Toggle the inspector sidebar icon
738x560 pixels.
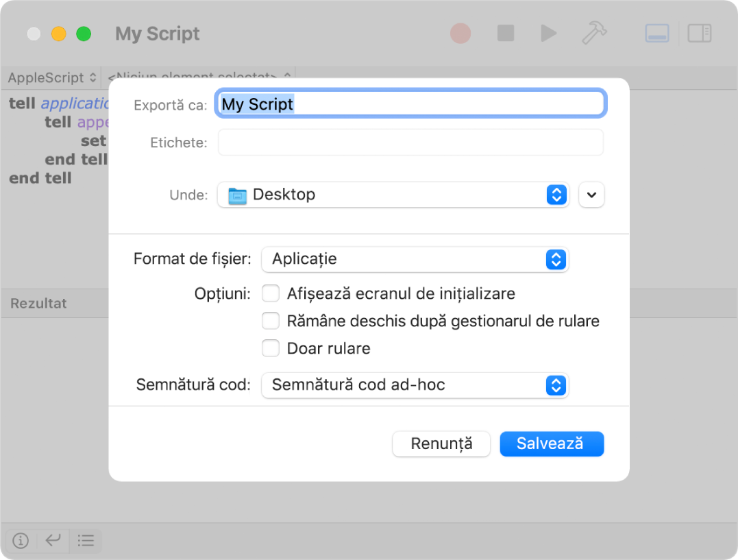(699, 33)
